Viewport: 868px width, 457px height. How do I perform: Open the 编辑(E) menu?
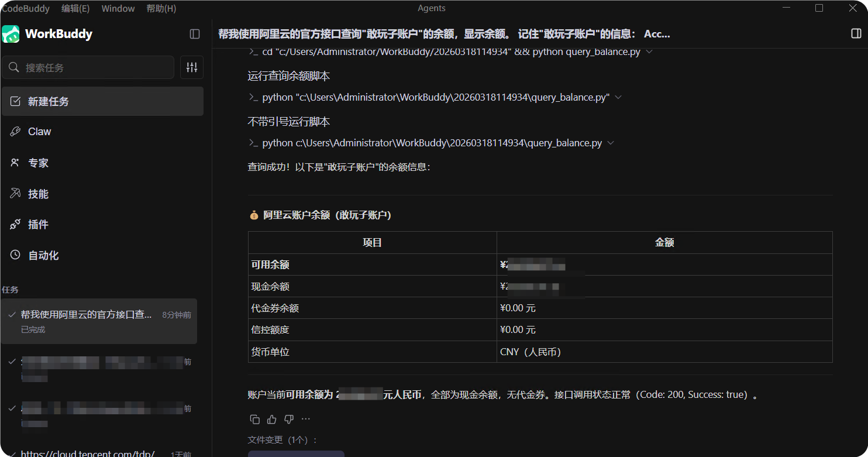pos(75,8)
